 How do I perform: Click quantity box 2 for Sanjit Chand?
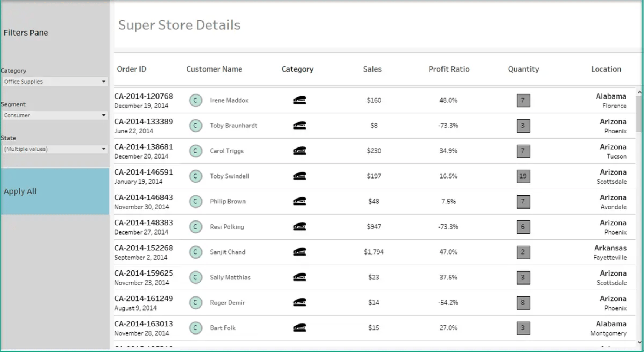[523, 252]
